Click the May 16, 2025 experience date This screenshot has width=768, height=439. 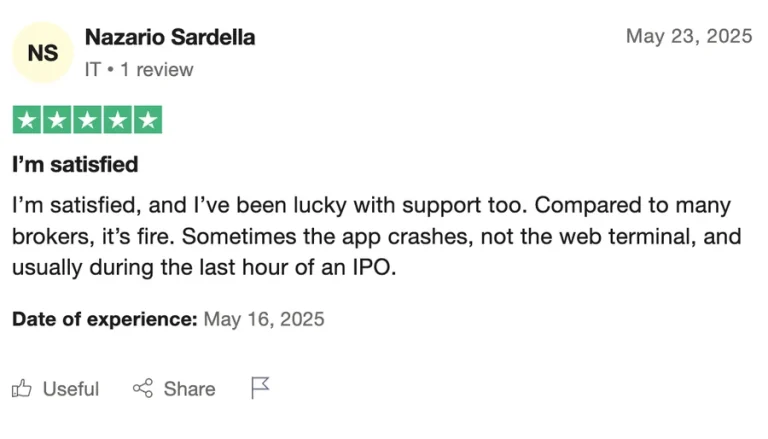coord(264,320)
